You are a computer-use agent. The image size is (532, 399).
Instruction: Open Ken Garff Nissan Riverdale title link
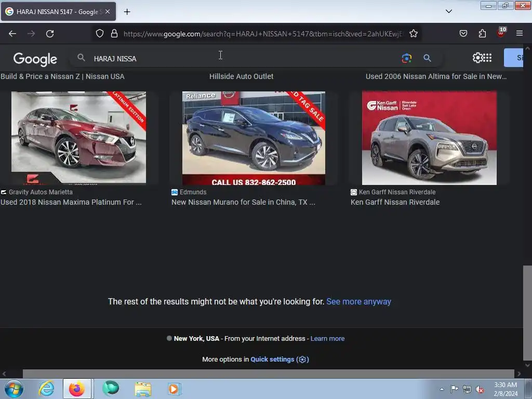click(395, 202)
